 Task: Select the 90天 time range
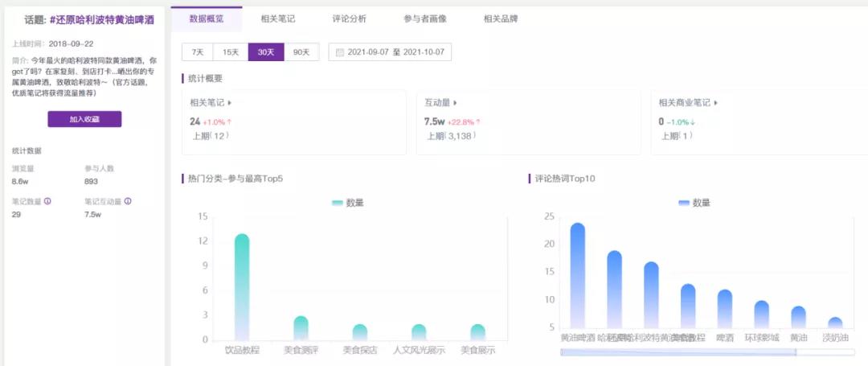301,52
